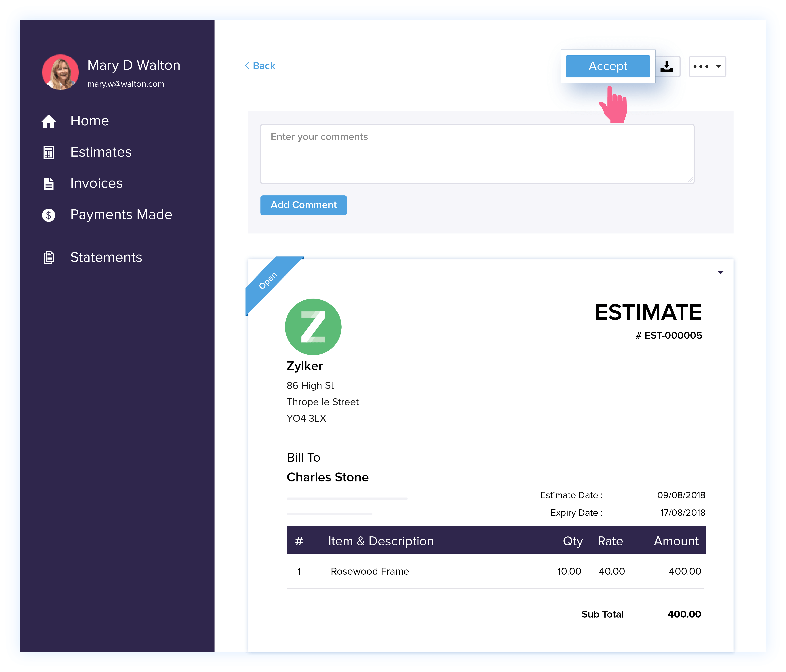Viewport: 786px width, 672px height.
Task: Click the Open status ribbon
Action: click(269, 280)
